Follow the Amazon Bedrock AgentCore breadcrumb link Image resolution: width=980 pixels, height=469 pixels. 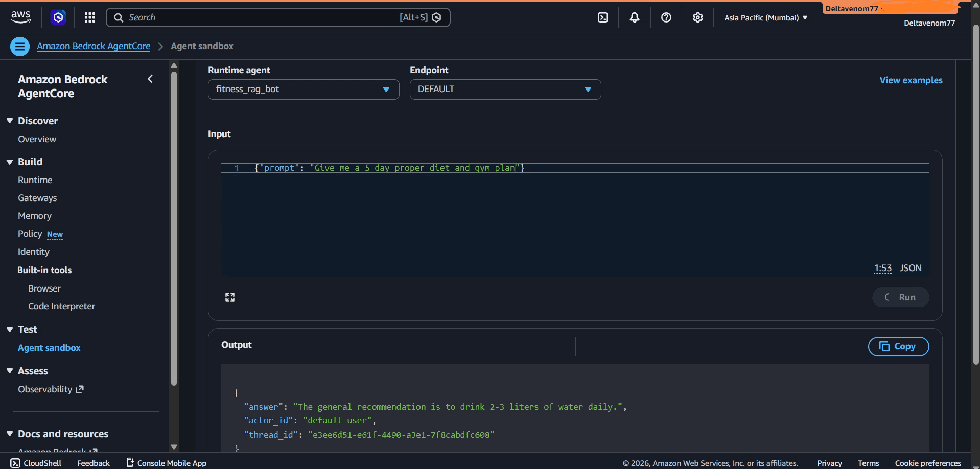point(94,46)
